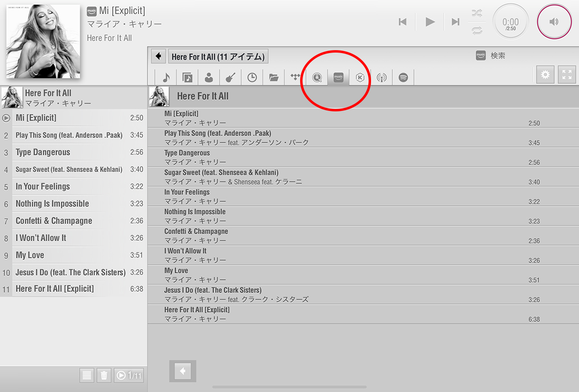Select the Amazon Music service tab
The height and width of the screenshot is (392, 579).
coord(338,77)
